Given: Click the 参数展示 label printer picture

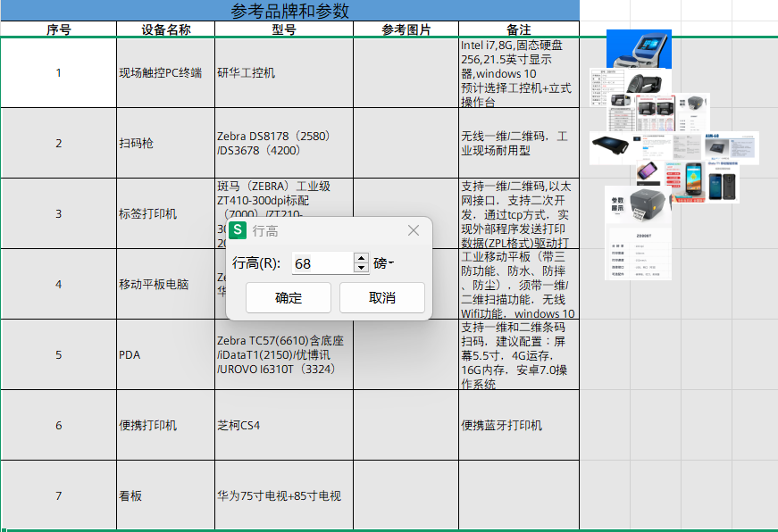Looking at the screenshot, I should (x=638, y=233).
